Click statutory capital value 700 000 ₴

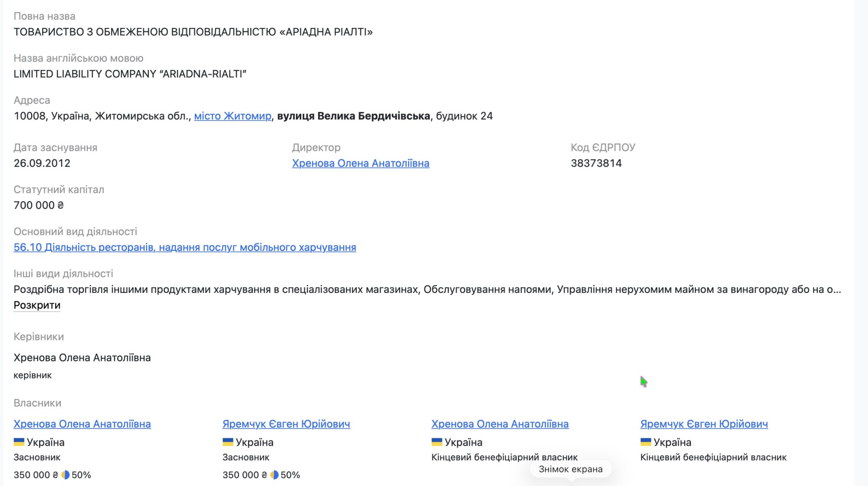coord(39,205)
